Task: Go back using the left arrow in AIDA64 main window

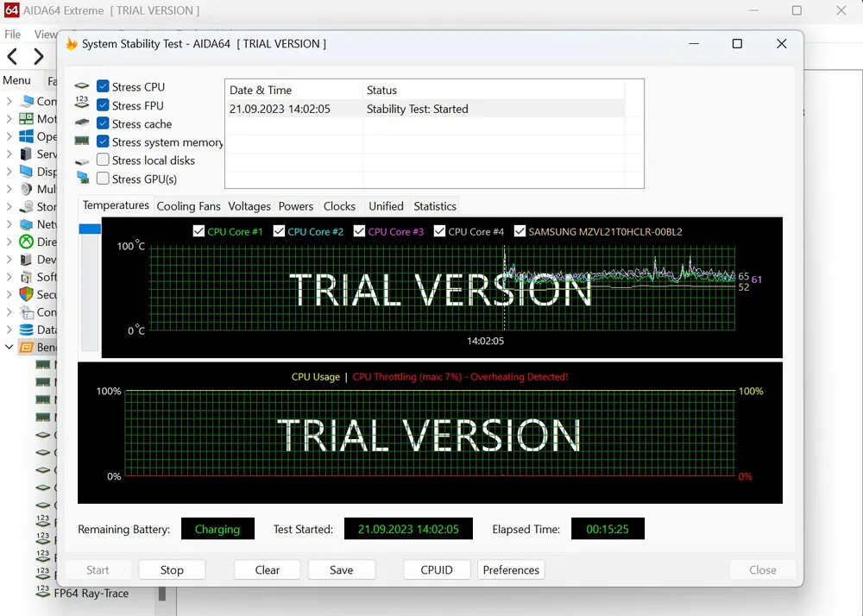Action: point(13,56)
